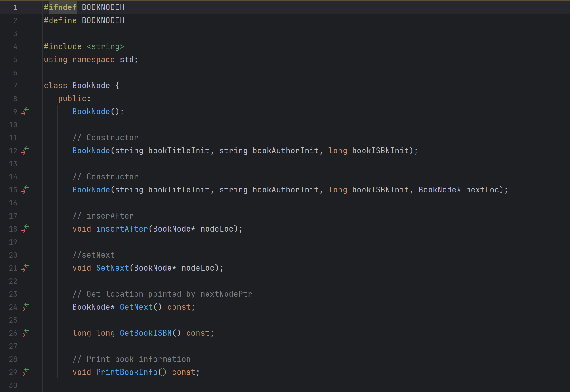570x392 pixels.
Task: Click green implementation arrow beside GetBookISBN method
Action: coord(26,330)
